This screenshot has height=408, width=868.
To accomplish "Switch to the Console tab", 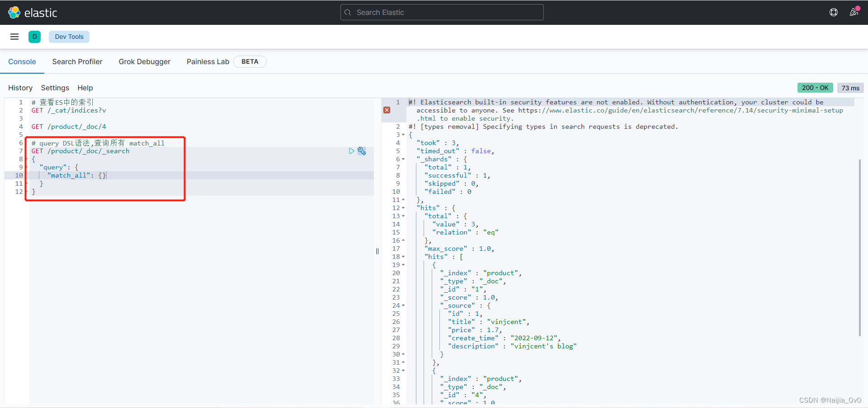I will point(22,61).
